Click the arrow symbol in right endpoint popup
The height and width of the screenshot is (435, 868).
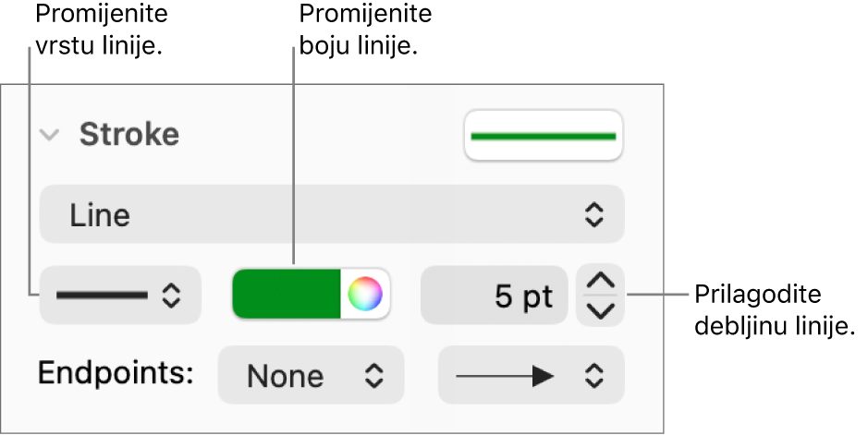pyautogui.click(x=505, y=376)
